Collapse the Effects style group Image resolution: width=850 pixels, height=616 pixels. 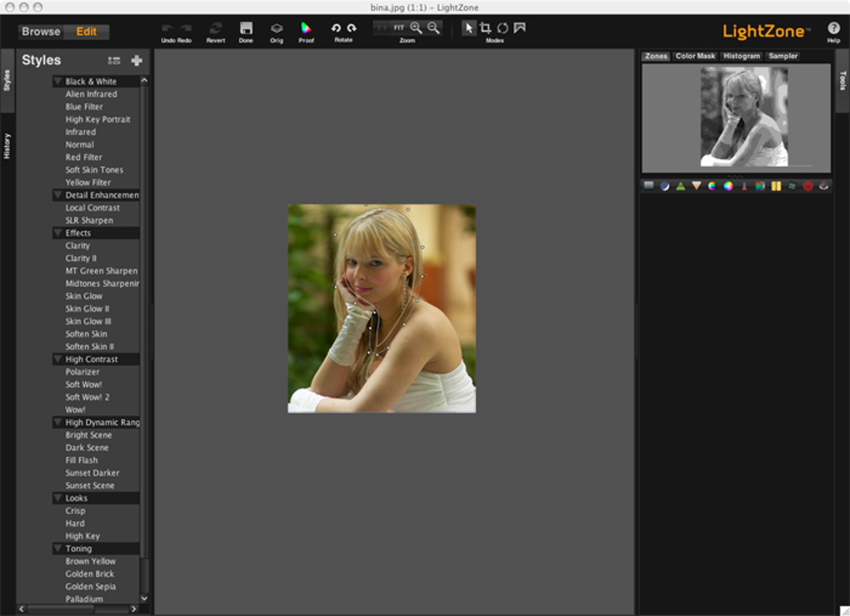58,233
